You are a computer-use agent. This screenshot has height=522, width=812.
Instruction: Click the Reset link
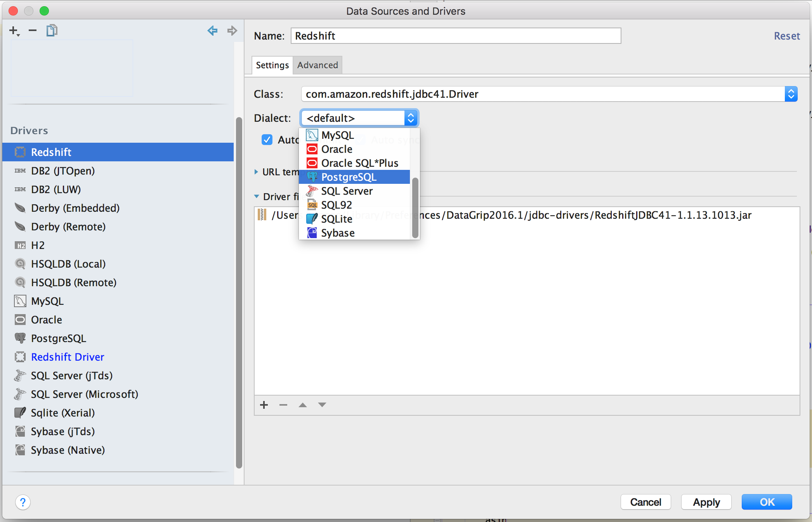coord(787,36)
